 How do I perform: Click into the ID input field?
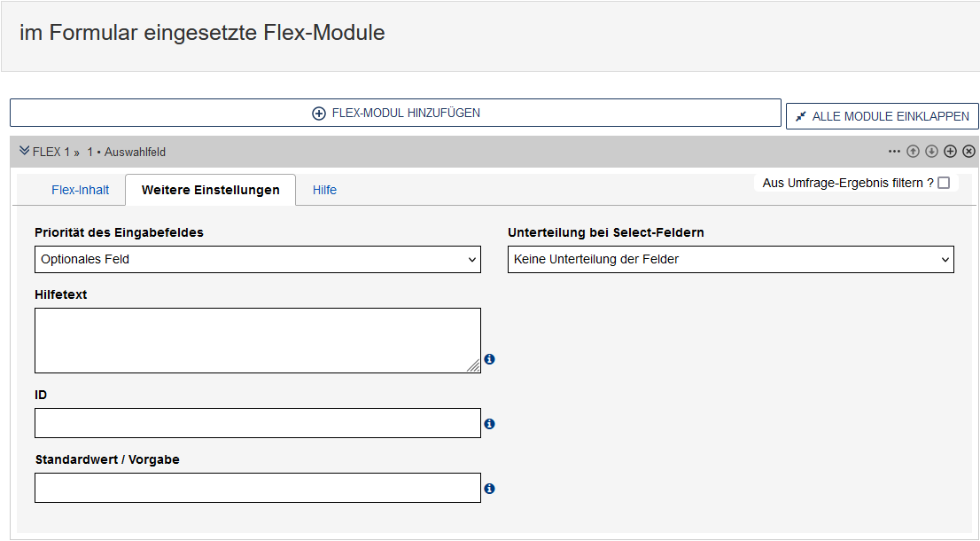coord(257,423)
